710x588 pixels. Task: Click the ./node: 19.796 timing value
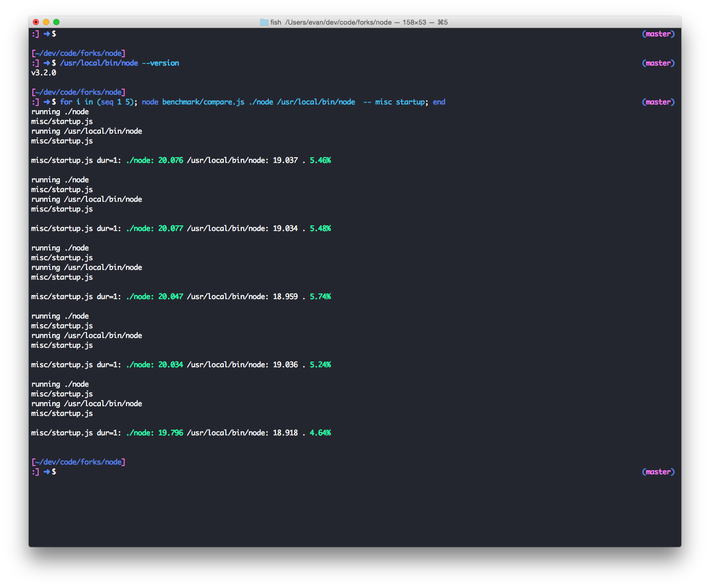tap(155, 433)
